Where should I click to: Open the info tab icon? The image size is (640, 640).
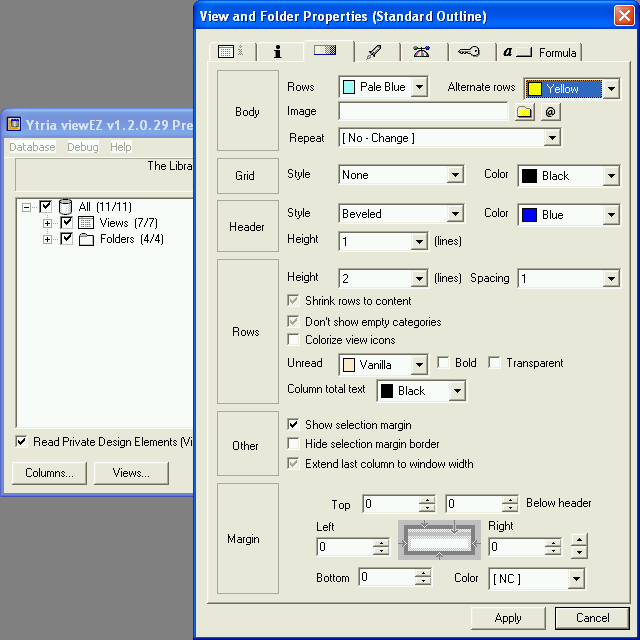click(278, 51)
